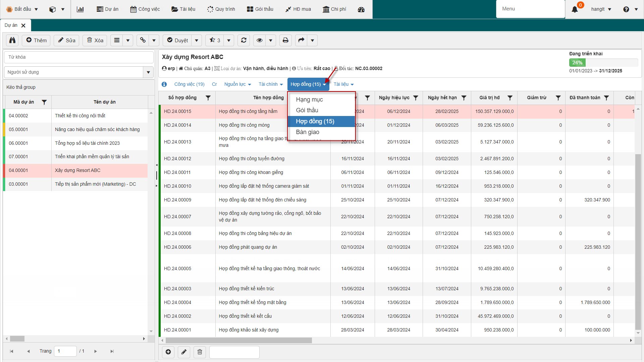This screenshot has width=644, height=362.
Task: Go to last page in pager
Action: (x=112, y=351)
